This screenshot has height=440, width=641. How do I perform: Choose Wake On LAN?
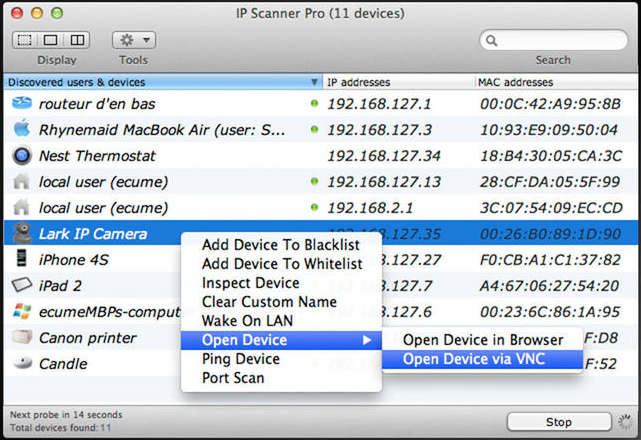281,321
